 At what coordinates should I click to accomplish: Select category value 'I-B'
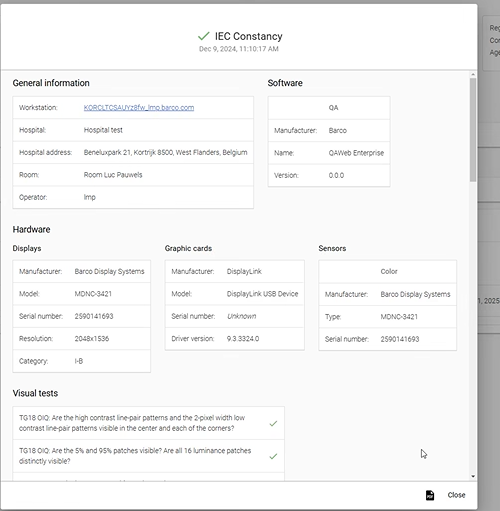coord(79,361)
